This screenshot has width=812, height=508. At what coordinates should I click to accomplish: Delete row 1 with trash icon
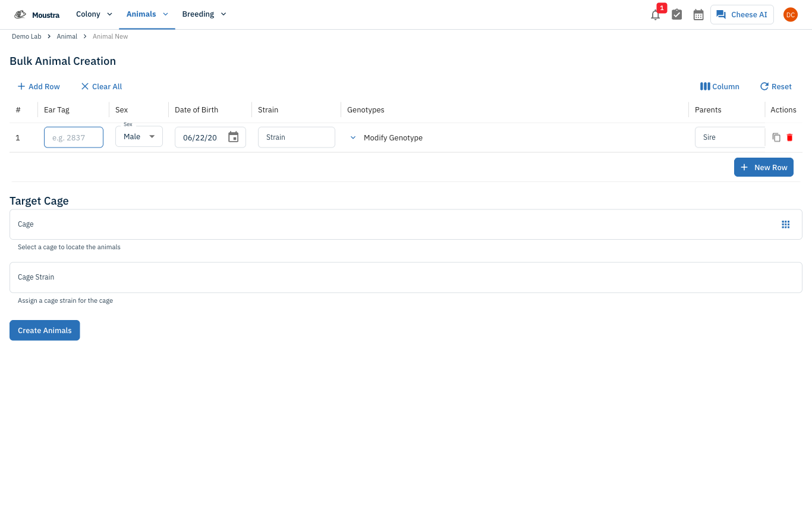coord(789,137)
